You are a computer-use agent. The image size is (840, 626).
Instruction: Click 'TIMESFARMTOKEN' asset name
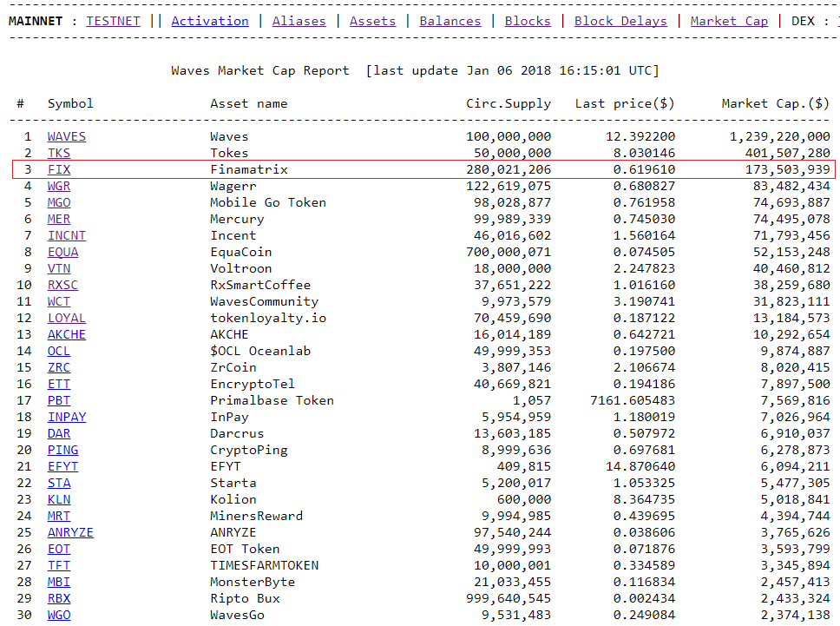tap(264, 565)
